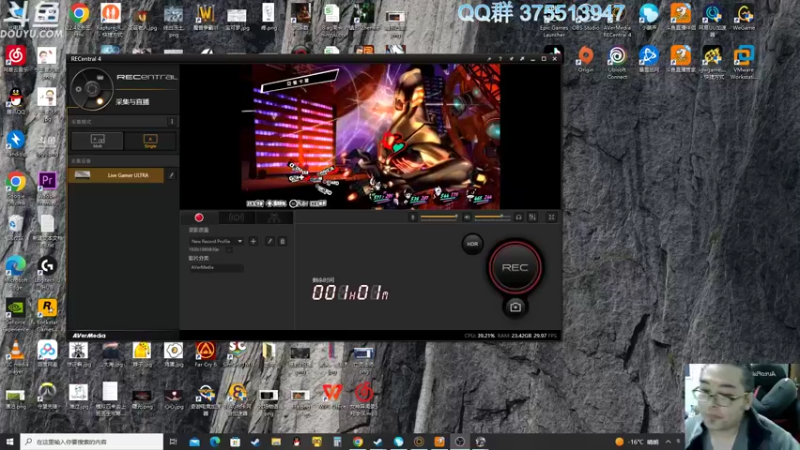Select Multi capture mode
800x450 pixels.
(x=97, y=141)
